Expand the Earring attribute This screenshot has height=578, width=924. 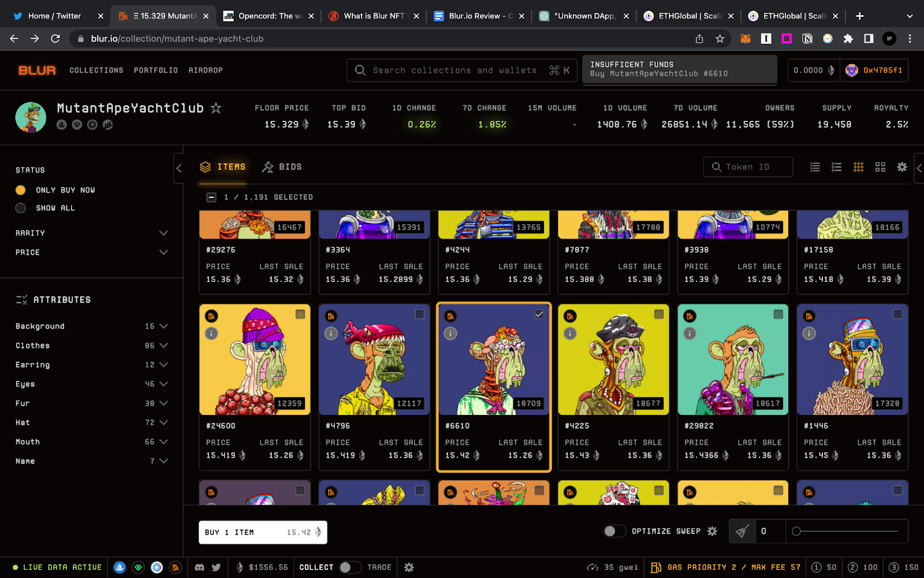pos(91,365)
